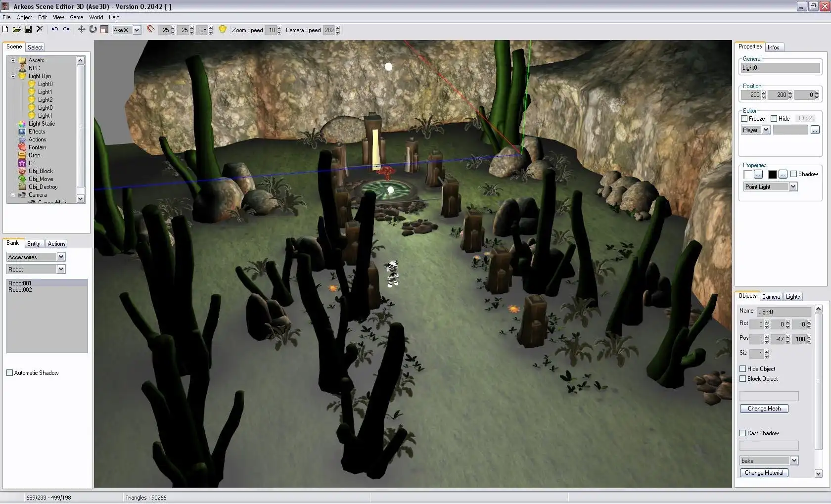The width and height of the screenshot is (831, 504).
Task: Check the Block Object option
Action: click(x=742, y=379)
